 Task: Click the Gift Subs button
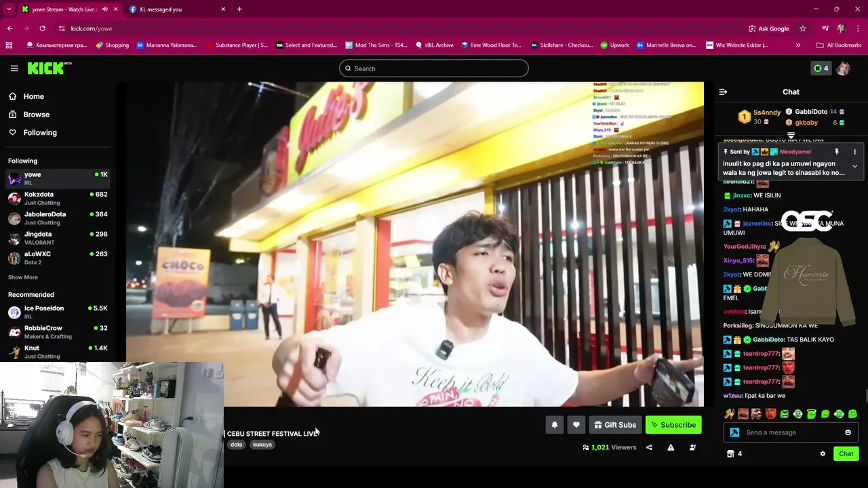pyautogui.click(x=615, y=425)
